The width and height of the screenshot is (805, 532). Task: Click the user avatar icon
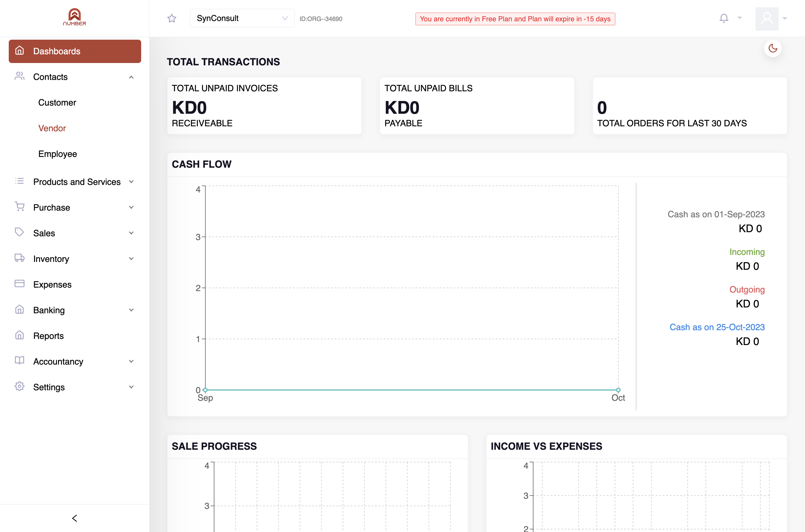point(767,18)
